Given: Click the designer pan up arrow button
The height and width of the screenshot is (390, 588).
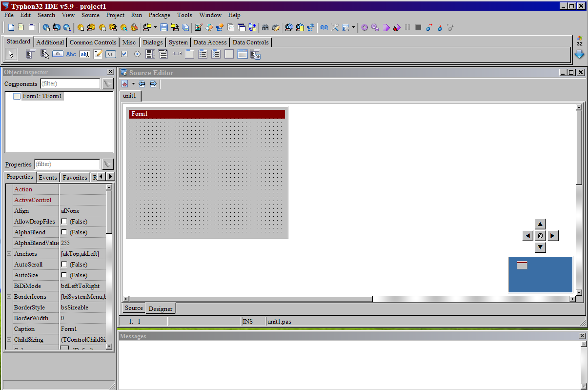Looking at the screenshot, I should point(540,224).
